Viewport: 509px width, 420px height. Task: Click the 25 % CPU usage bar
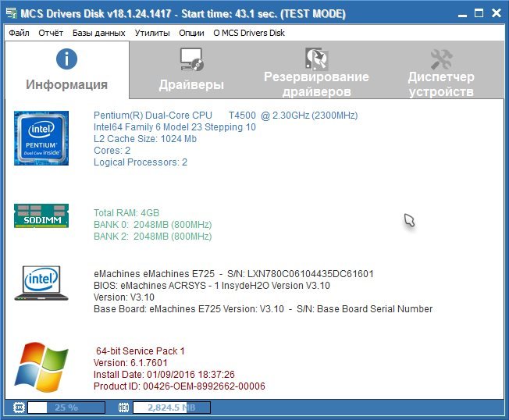[66, 408]
